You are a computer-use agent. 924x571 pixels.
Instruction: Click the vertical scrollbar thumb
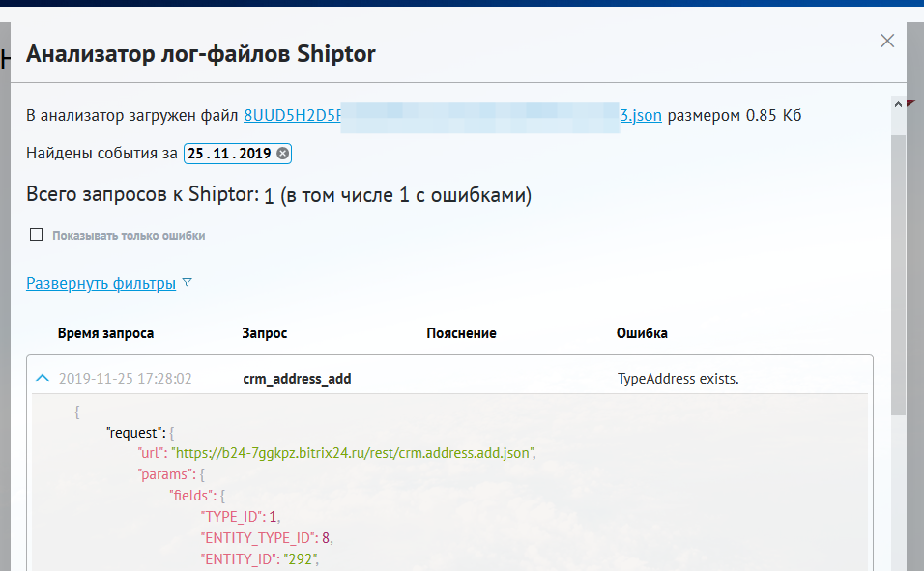(x=898, y=275)
